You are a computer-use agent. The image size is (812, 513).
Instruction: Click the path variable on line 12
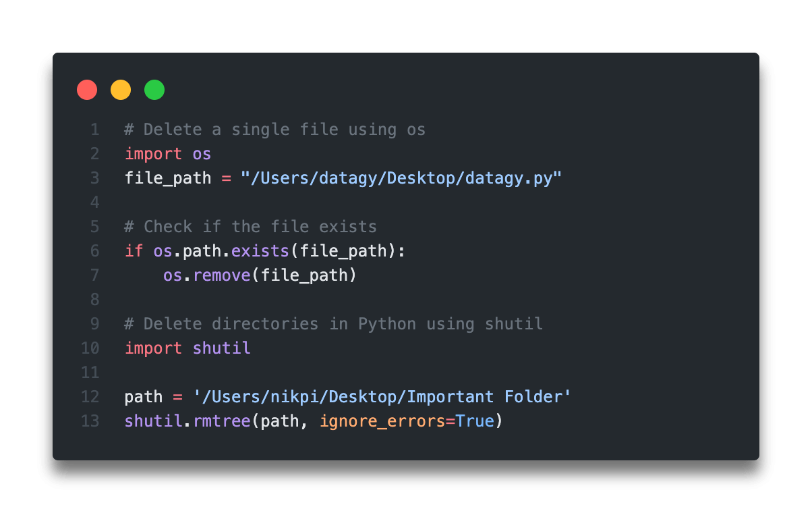[144, 396]
